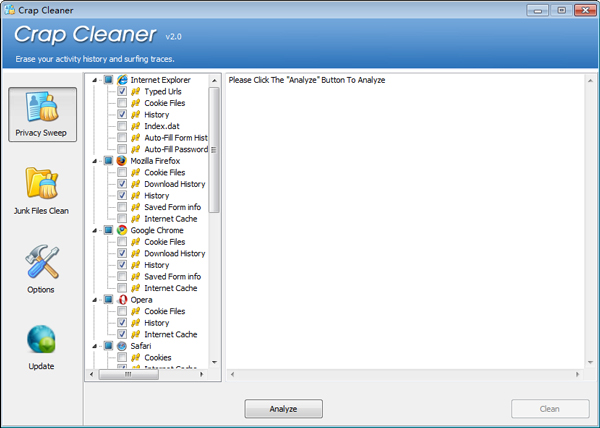Select the Safari tree label
600x428 pixels.
(x=141, y=346)
